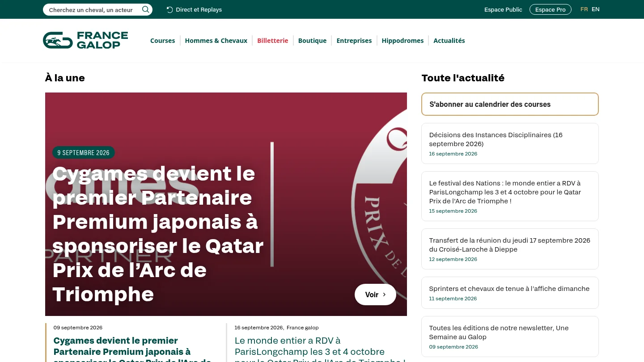
Task: Open the Entreprises menu
Action: [354, 41]
